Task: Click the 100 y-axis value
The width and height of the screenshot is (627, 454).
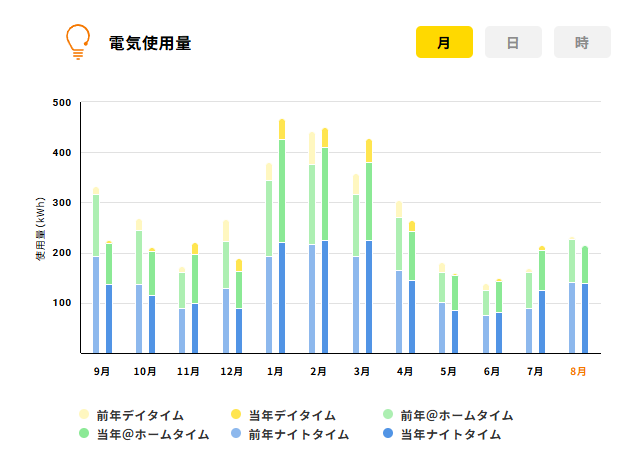Action: (62, 303)
